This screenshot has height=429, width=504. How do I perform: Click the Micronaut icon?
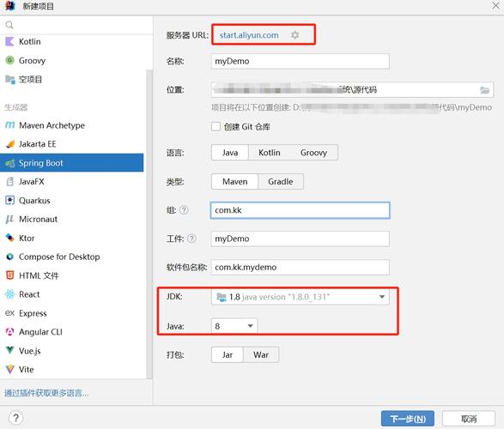tap(10, 219)
